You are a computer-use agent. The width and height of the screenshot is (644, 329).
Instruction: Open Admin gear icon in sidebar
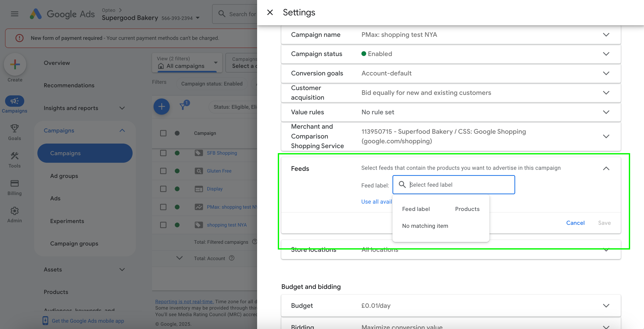(x=14, y=211)
